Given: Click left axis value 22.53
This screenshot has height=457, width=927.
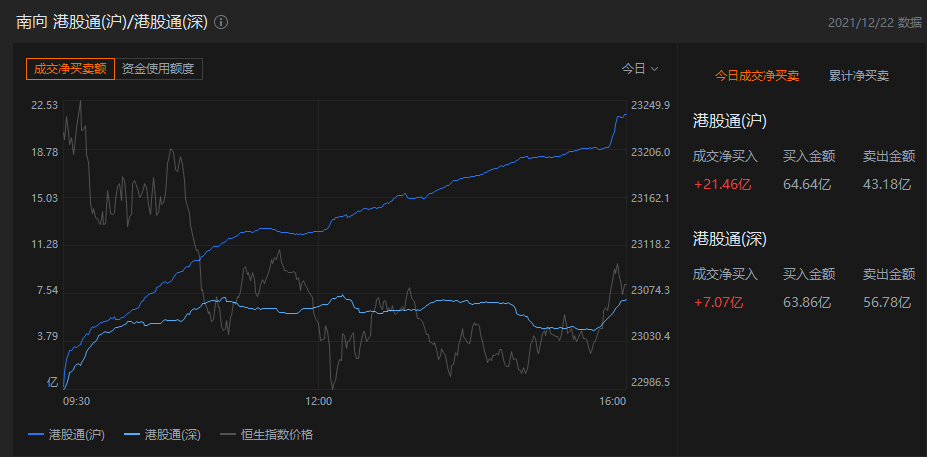Looking at the screenshot, I should [44, 105].
